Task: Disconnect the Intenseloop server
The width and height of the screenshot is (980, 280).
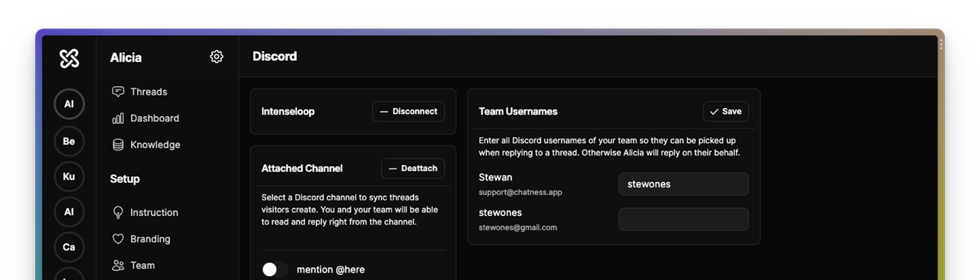Action: [x=408, y=112]
